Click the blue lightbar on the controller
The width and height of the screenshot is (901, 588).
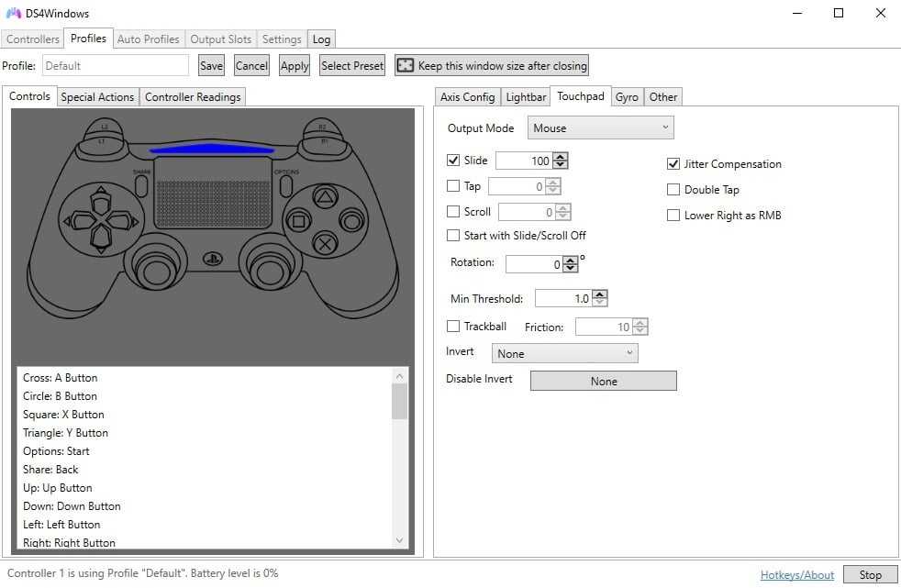211,149
